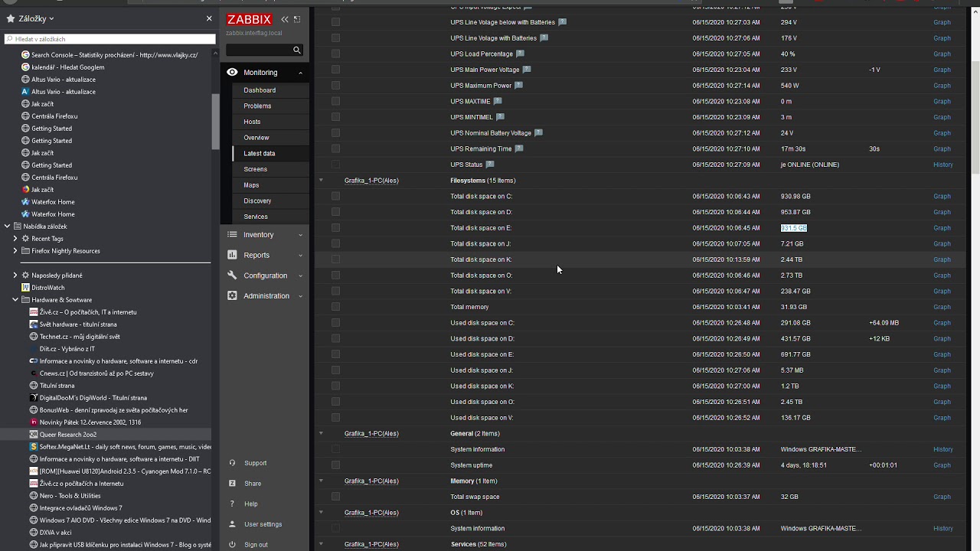Click the Configuration wrench icon

tap(232, 275)
